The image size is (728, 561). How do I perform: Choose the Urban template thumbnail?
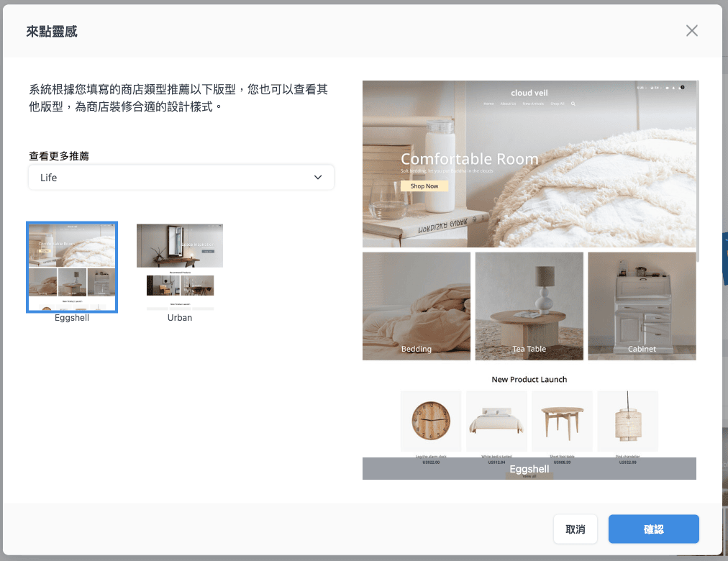coord(180,267)
